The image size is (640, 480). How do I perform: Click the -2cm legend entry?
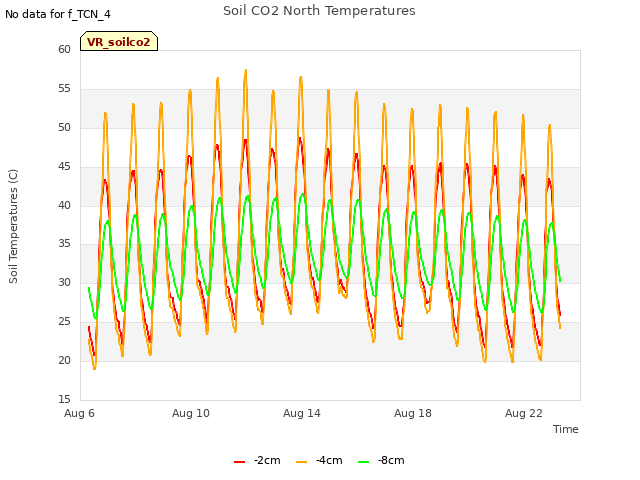(x=257, y=460)
